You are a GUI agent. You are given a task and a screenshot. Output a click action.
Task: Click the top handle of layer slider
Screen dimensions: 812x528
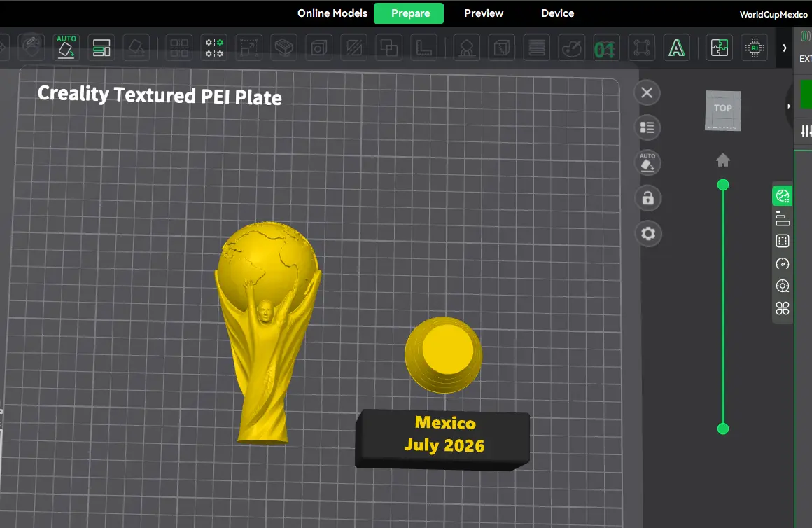(x=723, y=185)
